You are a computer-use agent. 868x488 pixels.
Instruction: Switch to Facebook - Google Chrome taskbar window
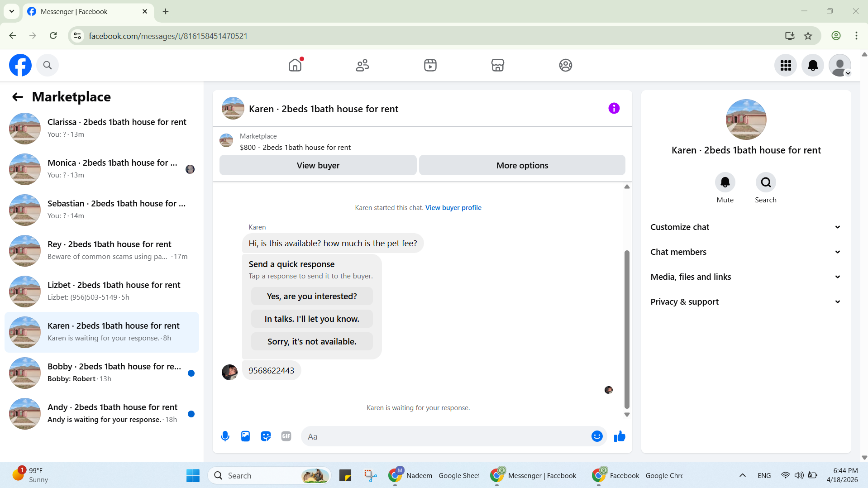(637, 475)
